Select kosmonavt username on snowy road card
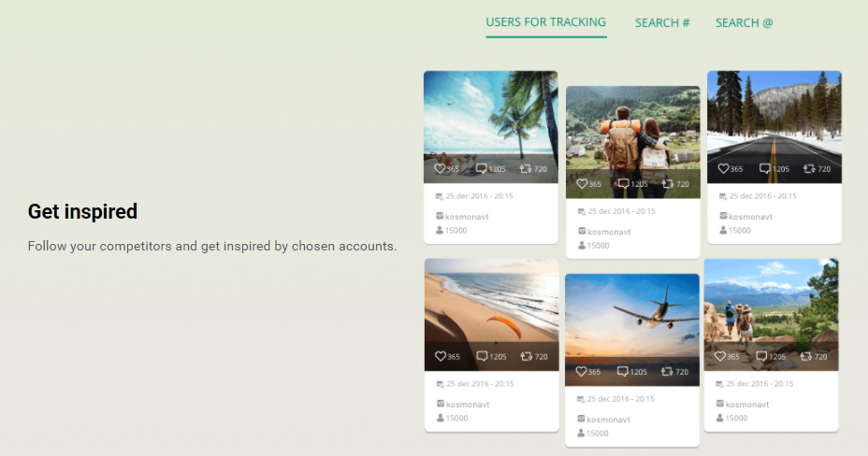Screen dimensions: 868x456 click(750, 217)
